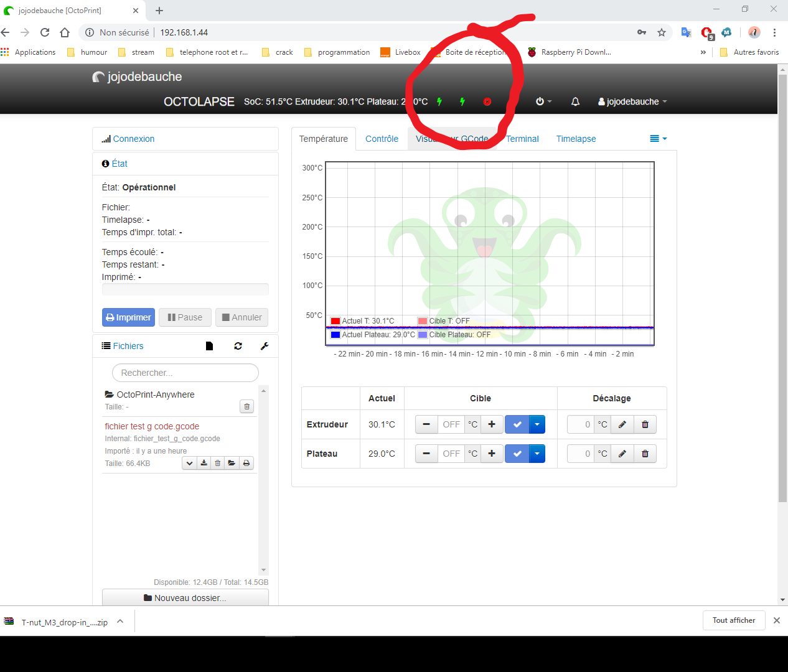The width and height of the screenshot is (788, 672).
Task: Open Raspberry Pi Downloads bookmark
Action: (570, 52)
